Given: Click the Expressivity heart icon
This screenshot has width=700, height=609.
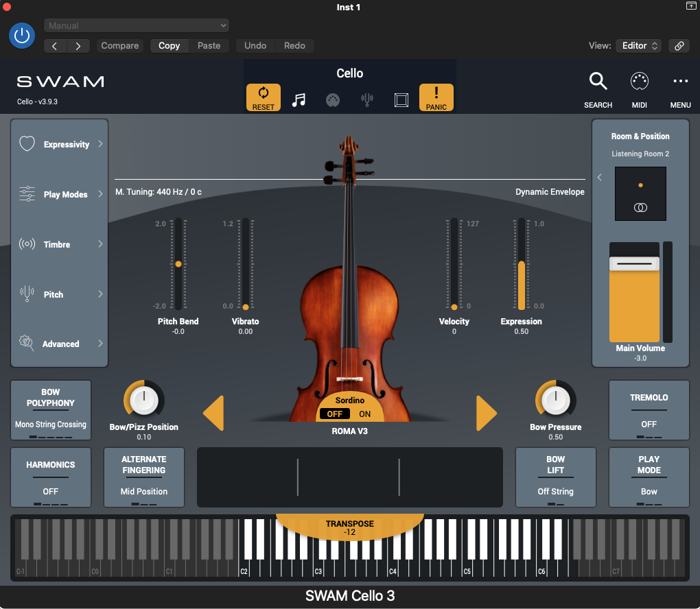Looking at the screenshot, I should [x=27, y=143].
